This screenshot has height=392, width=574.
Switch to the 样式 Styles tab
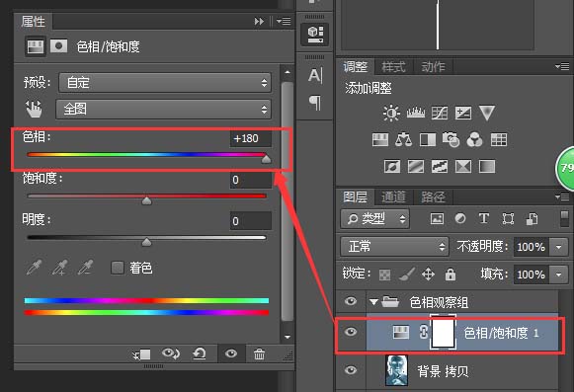pos(393,67)
